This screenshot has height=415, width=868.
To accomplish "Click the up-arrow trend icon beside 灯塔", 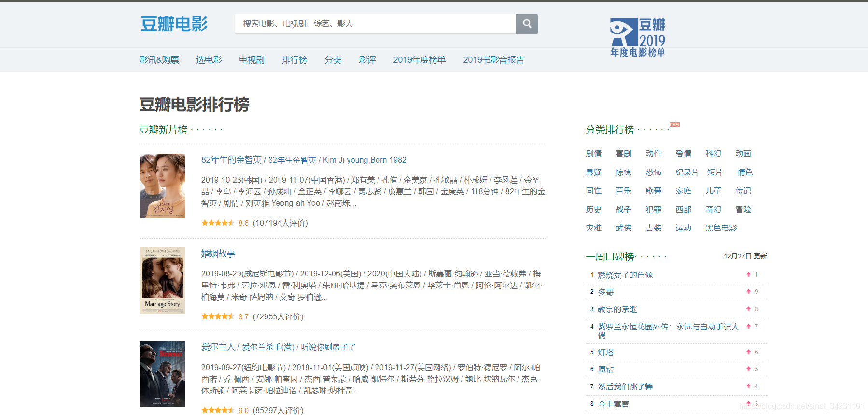I will (x=748, y=352).
